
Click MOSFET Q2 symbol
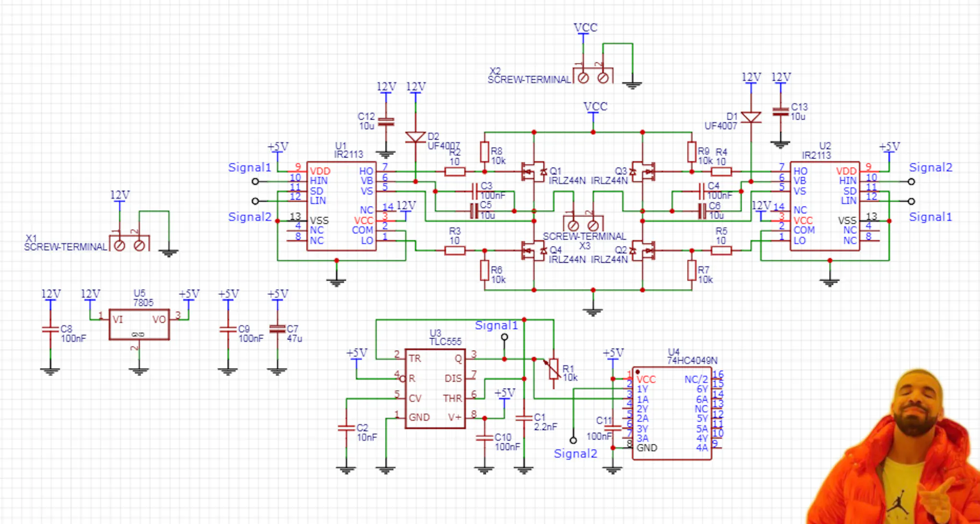click(x=642, y=250)
